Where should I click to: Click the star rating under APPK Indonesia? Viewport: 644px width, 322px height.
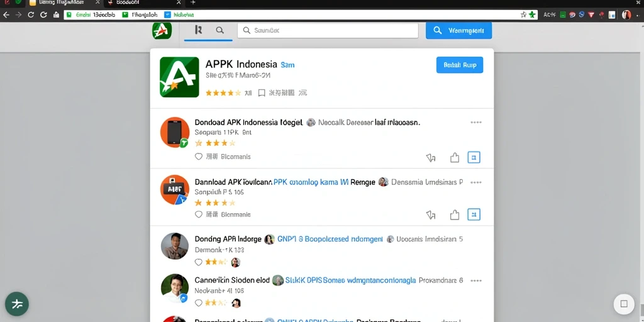pyautogui.click(x=223, y=93)
